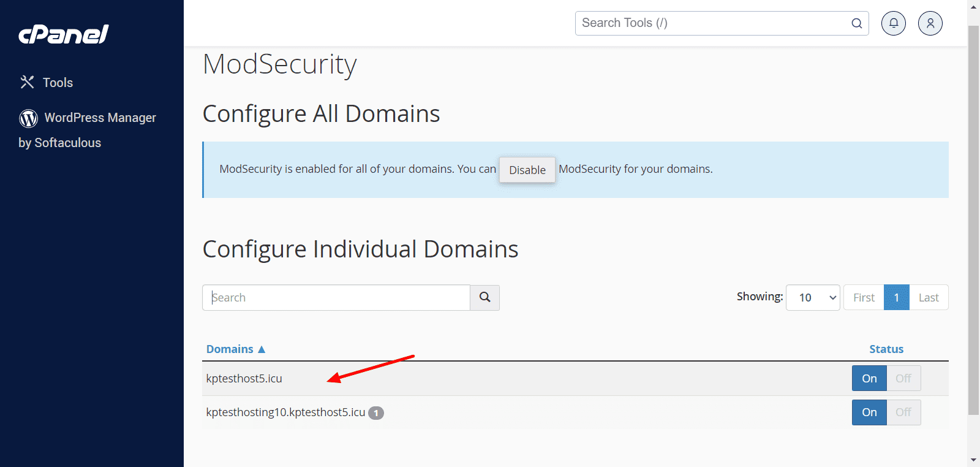Select page 1 in pagination
Viewport: 980px width, 467px height.
click(896, 297)
